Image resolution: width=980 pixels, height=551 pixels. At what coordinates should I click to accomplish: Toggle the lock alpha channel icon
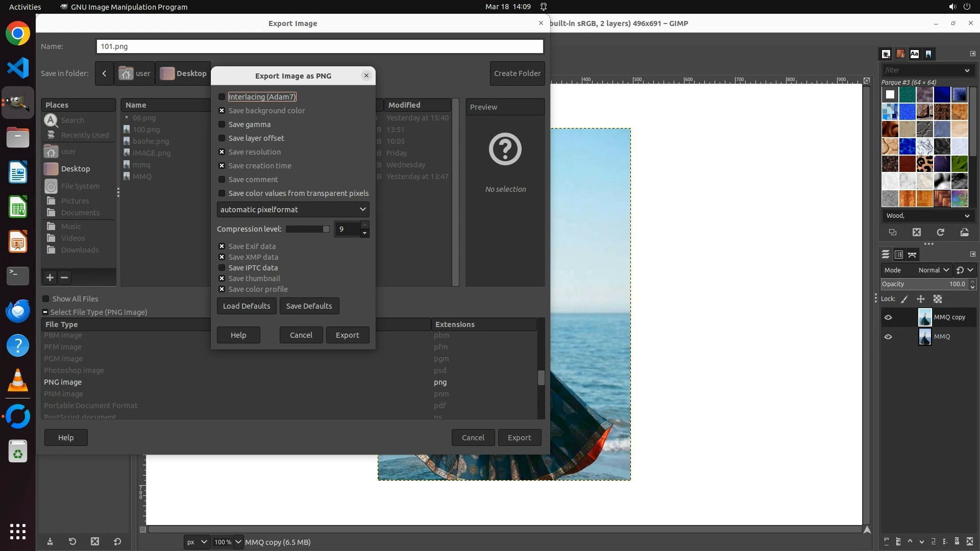coord(938,299)
